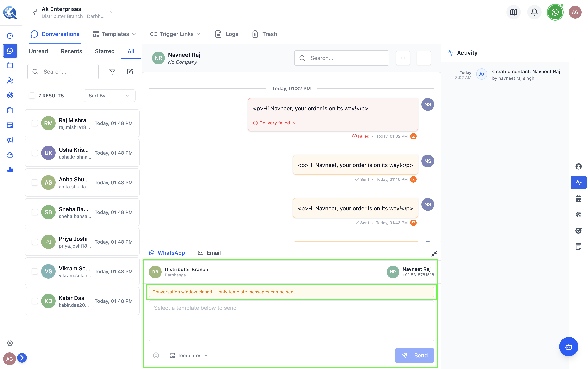Open message filter lines icon in chat header

[424, 58]
